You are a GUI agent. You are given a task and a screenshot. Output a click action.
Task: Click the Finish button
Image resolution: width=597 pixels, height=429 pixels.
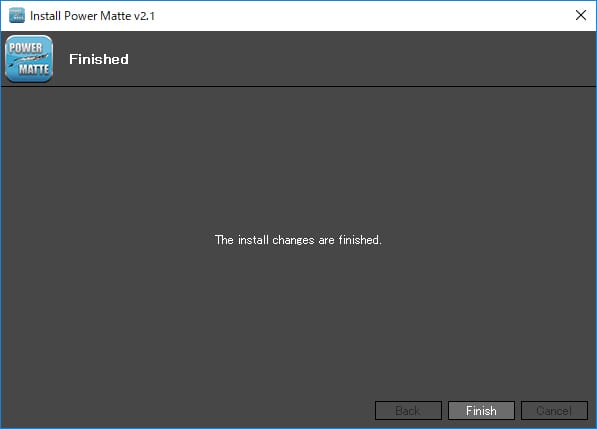pos(481,410)
